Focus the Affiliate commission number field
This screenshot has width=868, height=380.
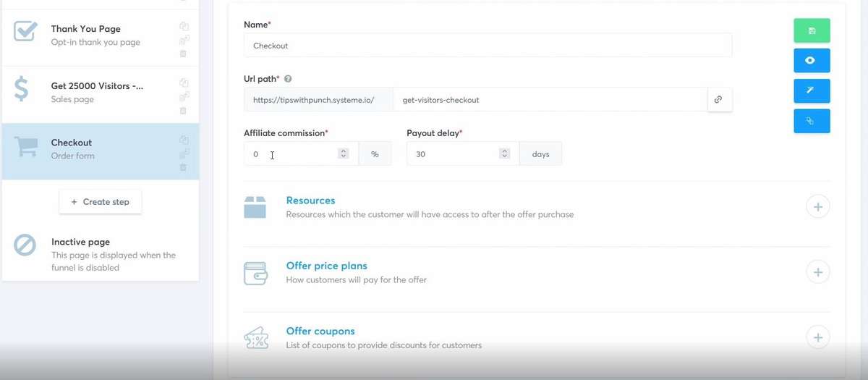point(301,153)
